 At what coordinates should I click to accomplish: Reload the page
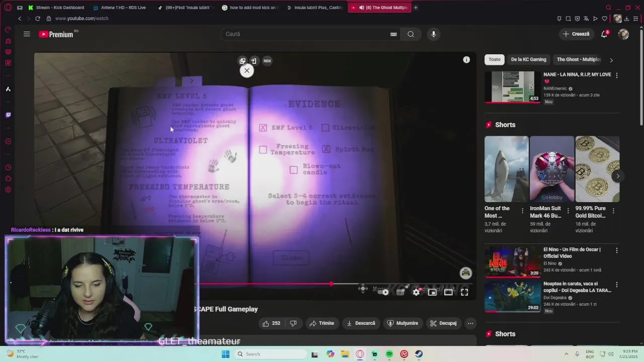point(37,19)
